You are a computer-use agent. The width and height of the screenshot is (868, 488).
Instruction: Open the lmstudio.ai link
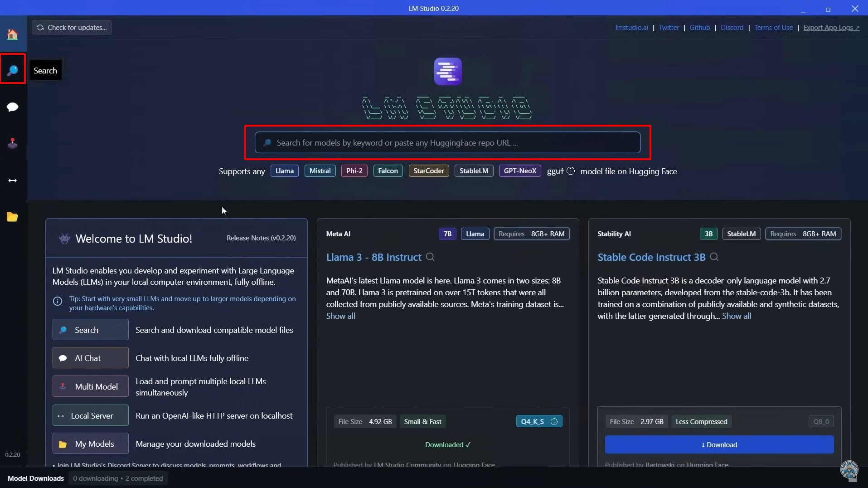631,28
